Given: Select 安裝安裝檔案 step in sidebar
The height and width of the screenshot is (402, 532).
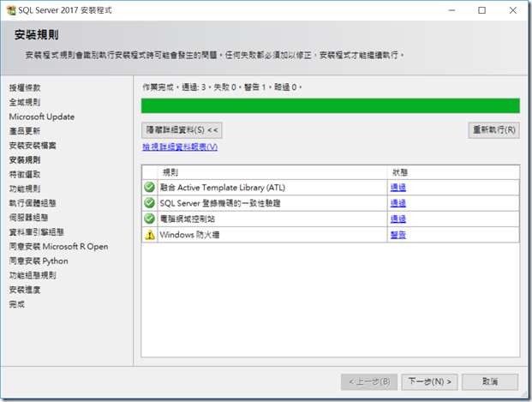Looking at the screenshot, I should tap(33, 146).
